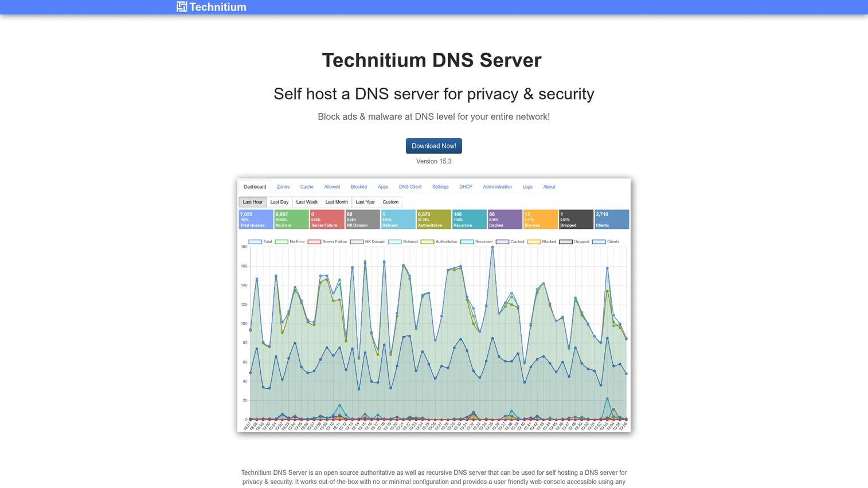Click the purple Cached stat card
Viewport: 868px width, 488px height.
[x=505, y=219]
